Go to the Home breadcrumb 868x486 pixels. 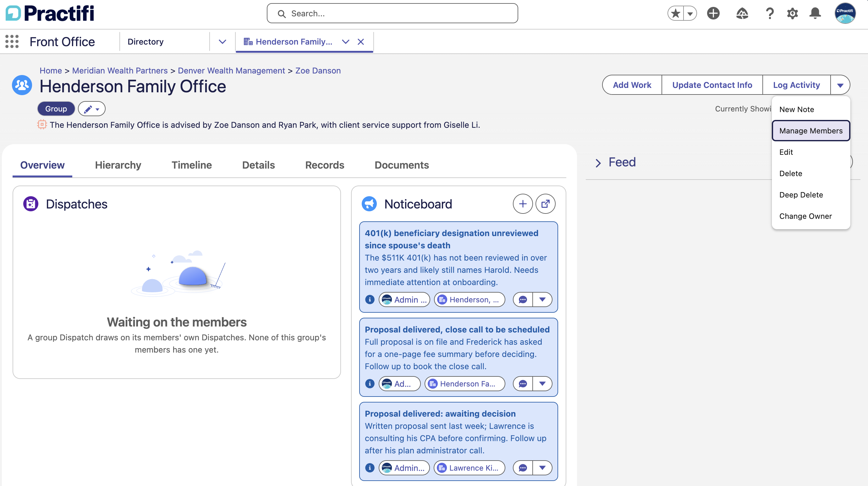(x=51, y=71)
